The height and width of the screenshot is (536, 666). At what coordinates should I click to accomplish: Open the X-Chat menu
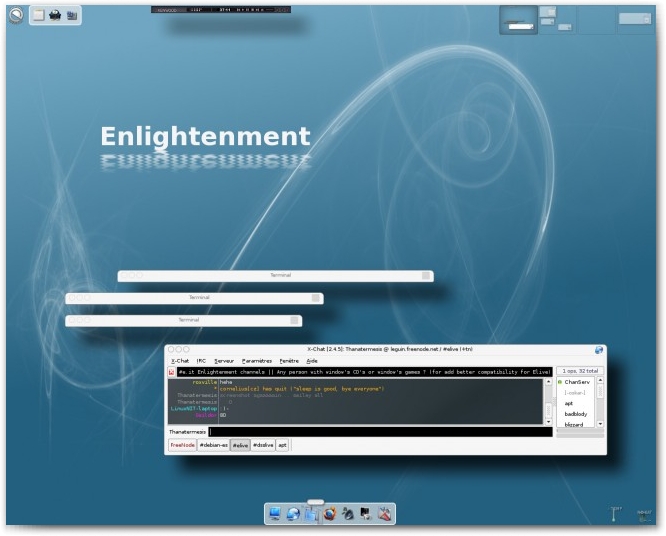pyautogui.click(x=180, y=361)
